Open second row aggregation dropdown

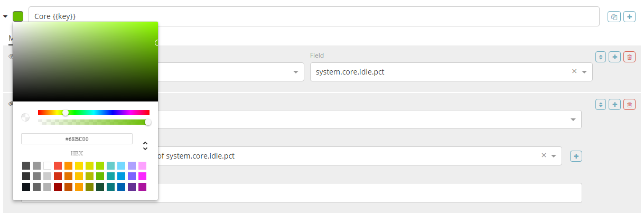pos(573,119)
